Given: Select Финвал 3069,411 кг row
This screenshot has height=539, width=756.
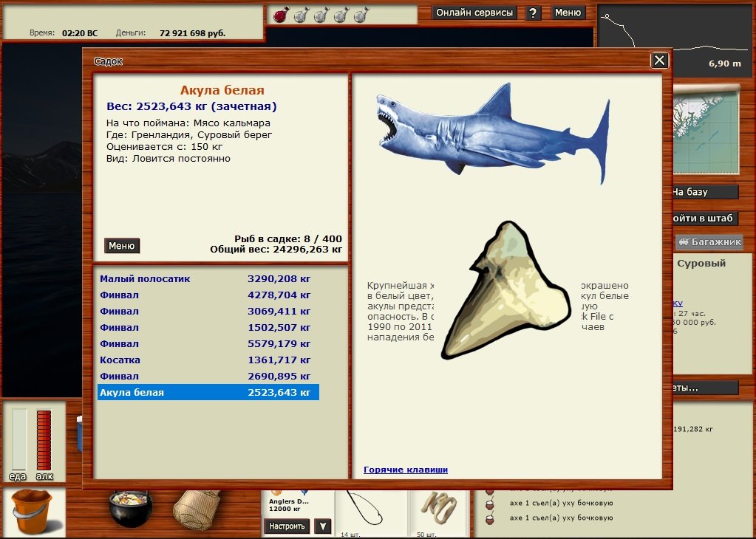Looking at the screenshot, I should [x=208, y=311].
